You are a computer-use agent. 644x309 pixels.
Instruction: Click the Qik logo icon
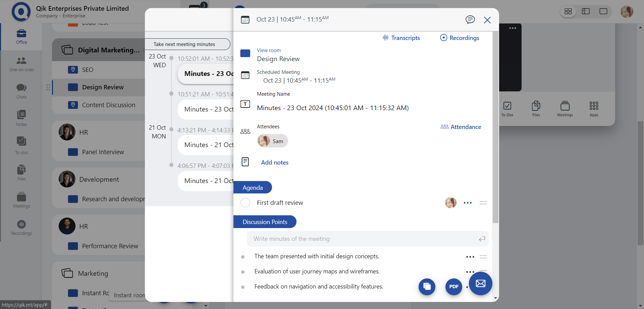click(21, 12)
